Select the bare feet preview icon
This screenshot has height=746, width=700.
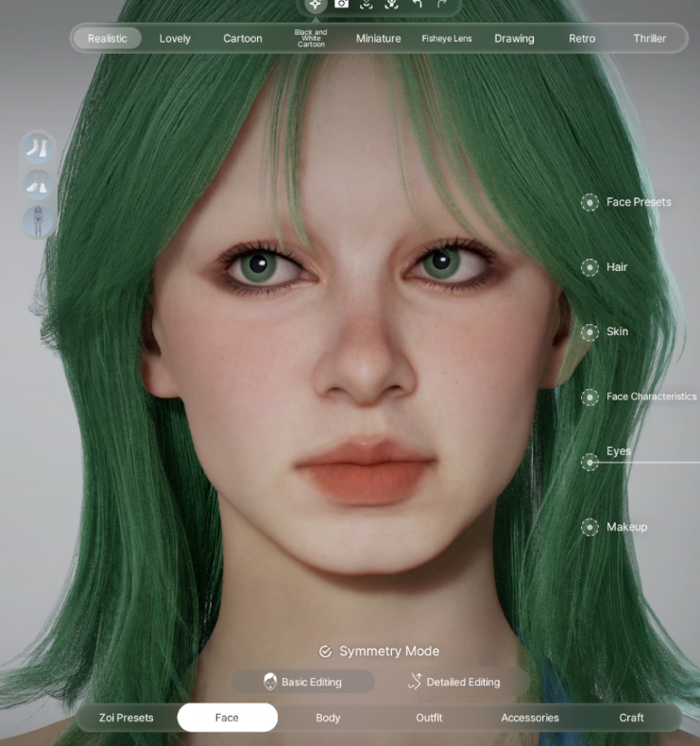coord(38,149)
